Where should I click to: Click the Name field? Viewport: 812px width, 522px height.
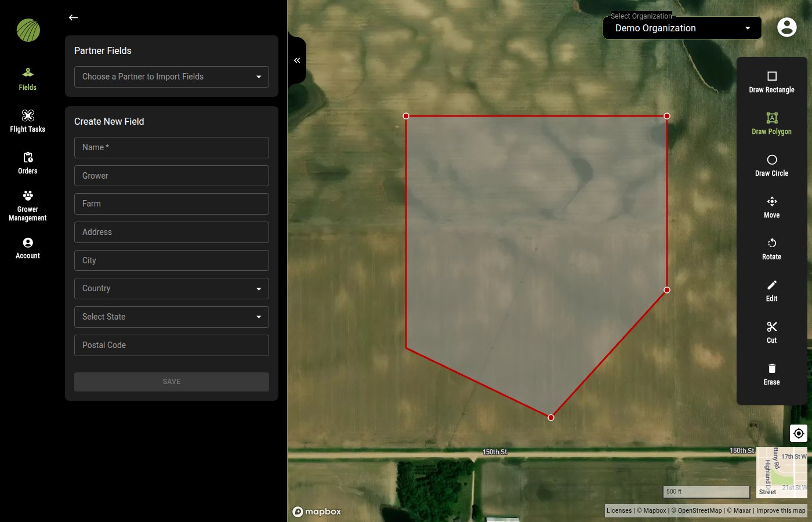pos(172,147)
